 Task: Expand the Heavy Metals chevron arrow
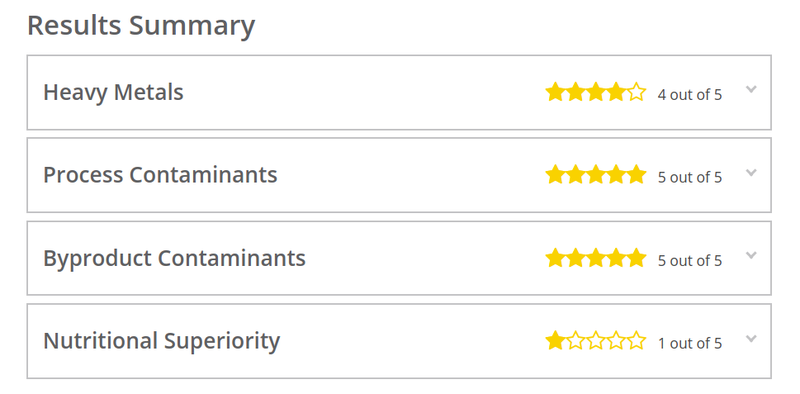click(751, 89)
